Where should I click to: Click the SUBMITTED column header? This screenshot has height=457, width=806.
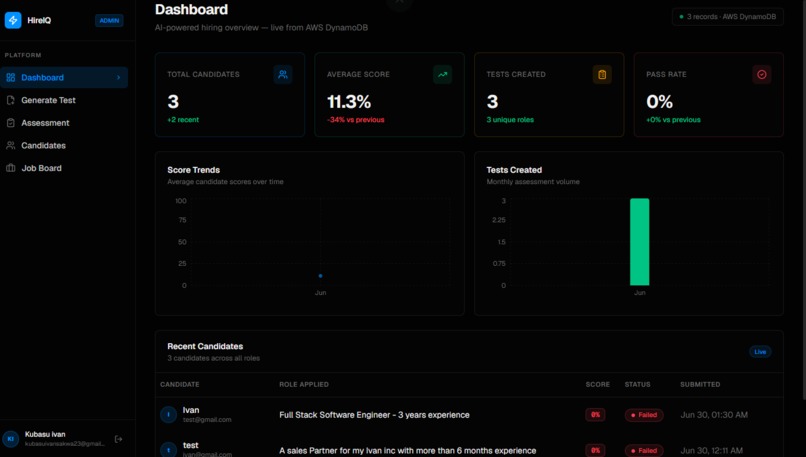click(x=700, y=385)
